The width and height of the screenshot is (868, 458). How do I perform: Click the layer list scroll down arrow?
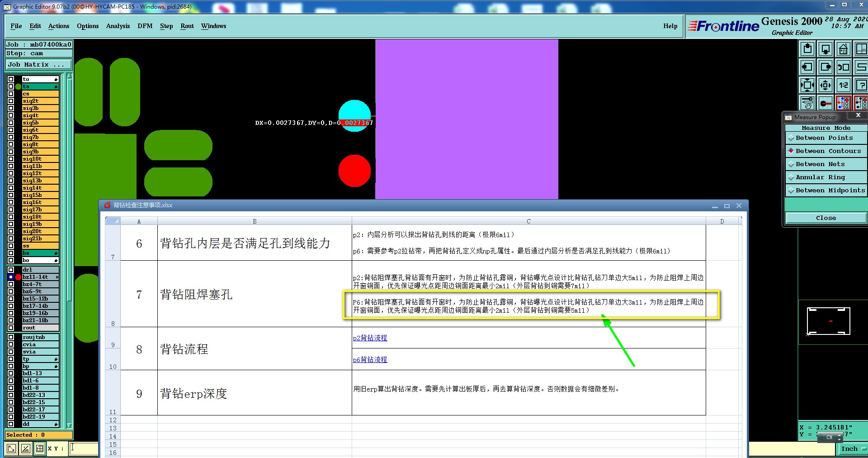pyautogui.click(x=69, y=425)
